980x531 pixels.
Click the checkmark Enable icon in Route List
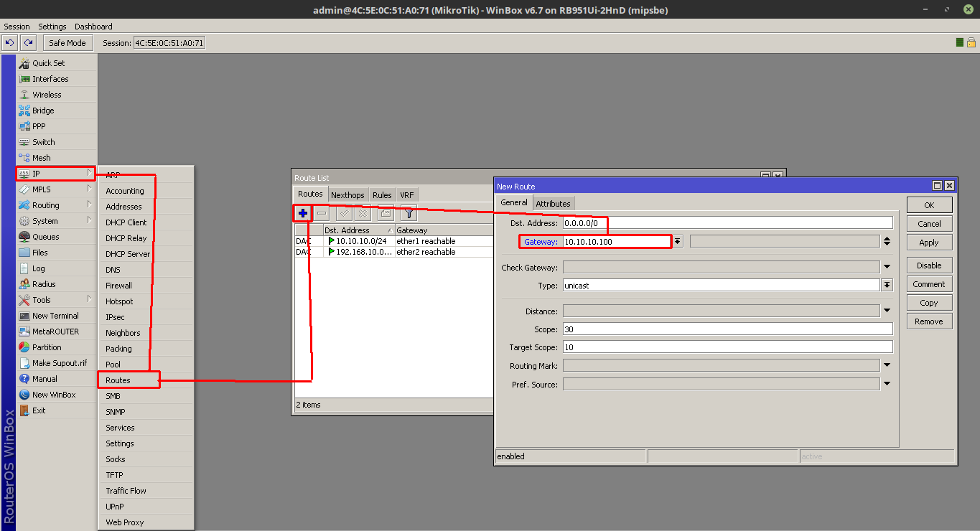344,213
